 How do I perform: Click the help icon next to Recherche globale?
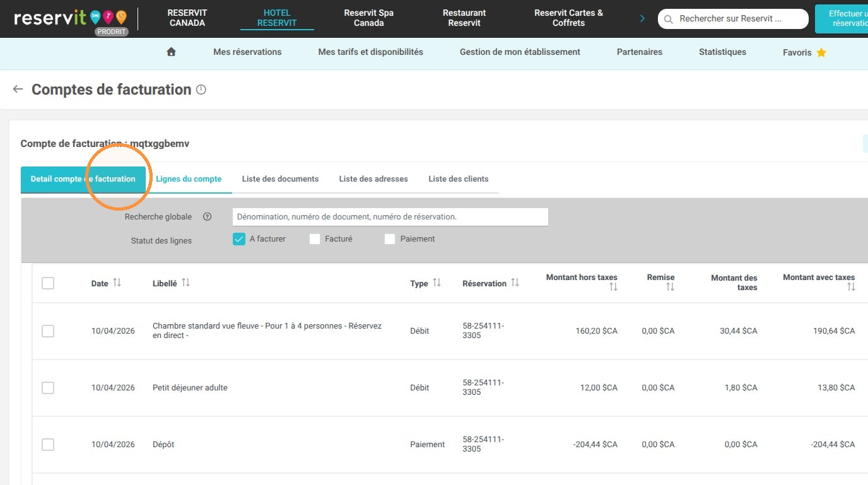coord(207,217)
